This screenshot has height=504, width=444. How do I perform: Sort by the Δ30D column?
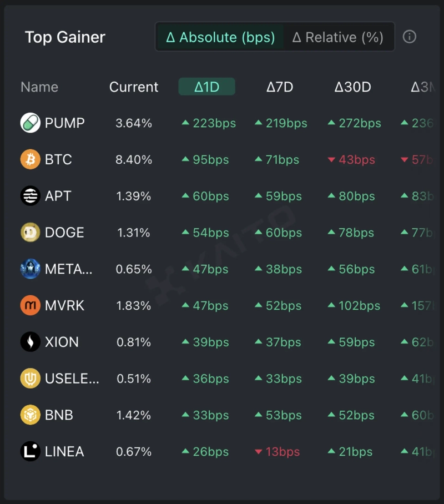click(x=352, y=87)
